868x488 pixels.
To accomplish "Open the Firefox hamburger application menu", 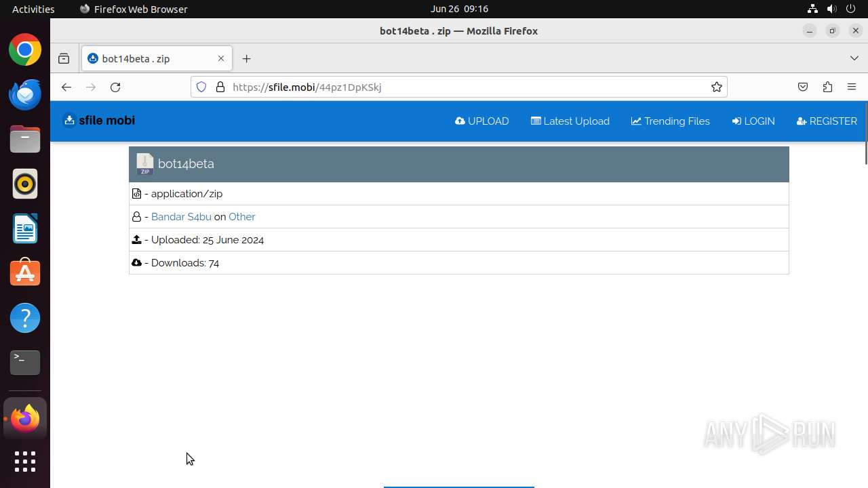I will [x=852, y=87].
